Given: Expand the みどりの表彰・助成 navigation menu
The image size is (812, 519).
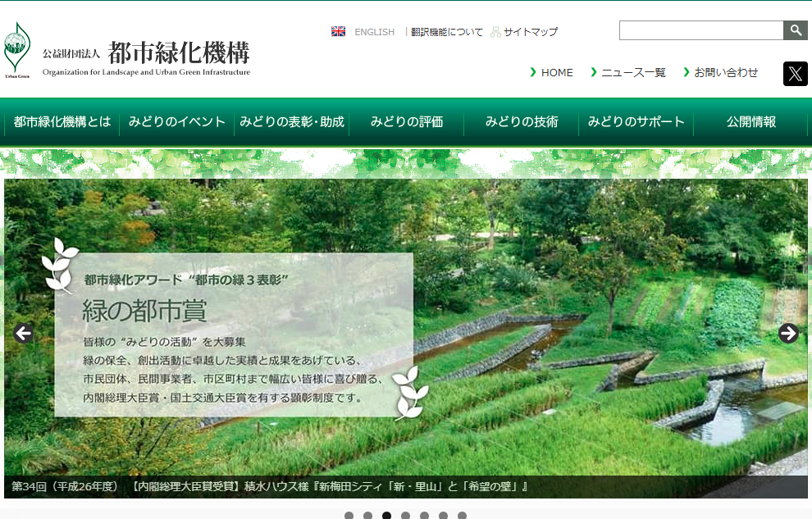Looking at the screenshot, I should (x=291, y=121).
